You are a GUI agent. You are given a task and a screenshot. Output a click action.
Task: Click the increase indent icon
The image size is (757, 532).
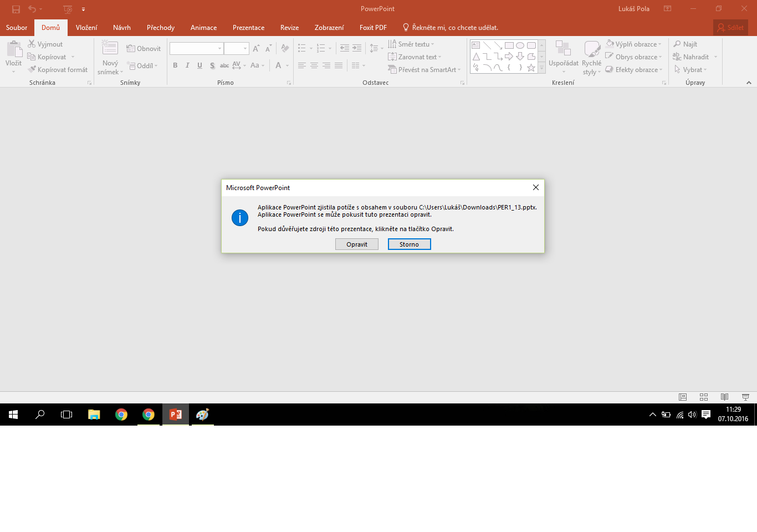point(357,48)
